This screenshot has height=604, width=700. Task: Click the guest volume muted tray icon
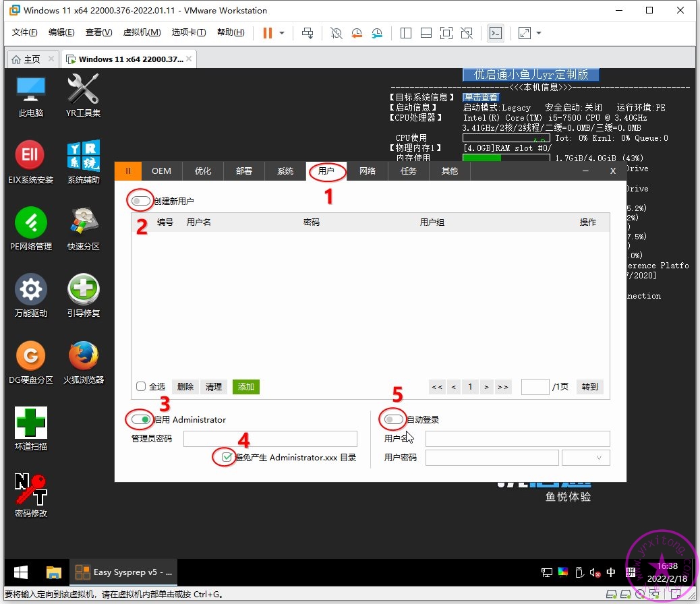[x=595, y=572]
